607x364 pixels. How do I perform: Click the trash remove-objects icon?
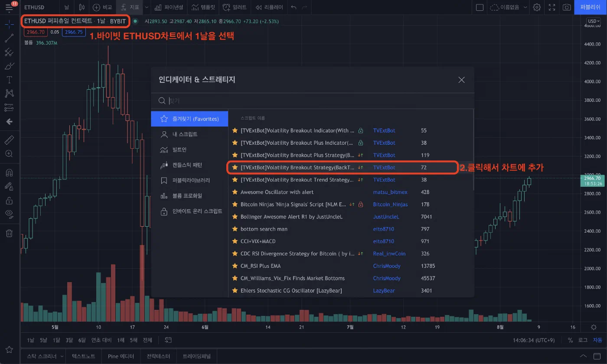coord(9,233)
